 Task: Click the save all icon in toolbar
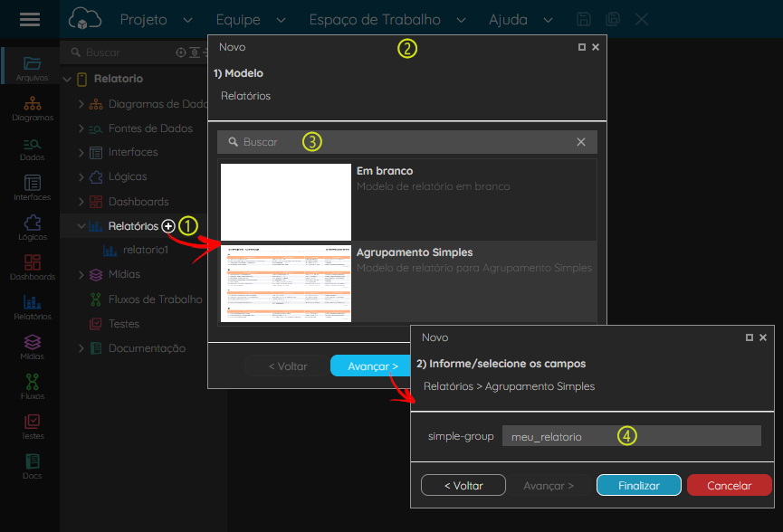(x=613, y=20)
